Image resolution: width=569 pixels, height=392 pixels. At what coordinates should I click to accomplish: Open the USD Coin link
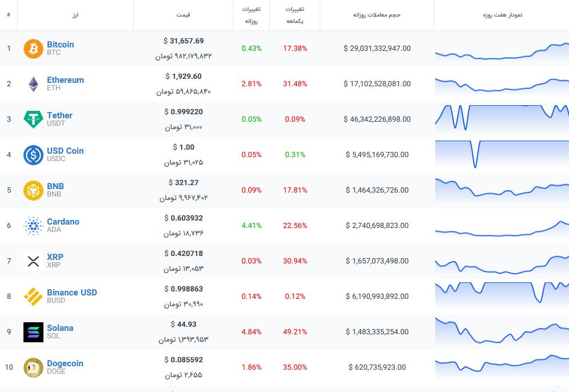(65, 151)
